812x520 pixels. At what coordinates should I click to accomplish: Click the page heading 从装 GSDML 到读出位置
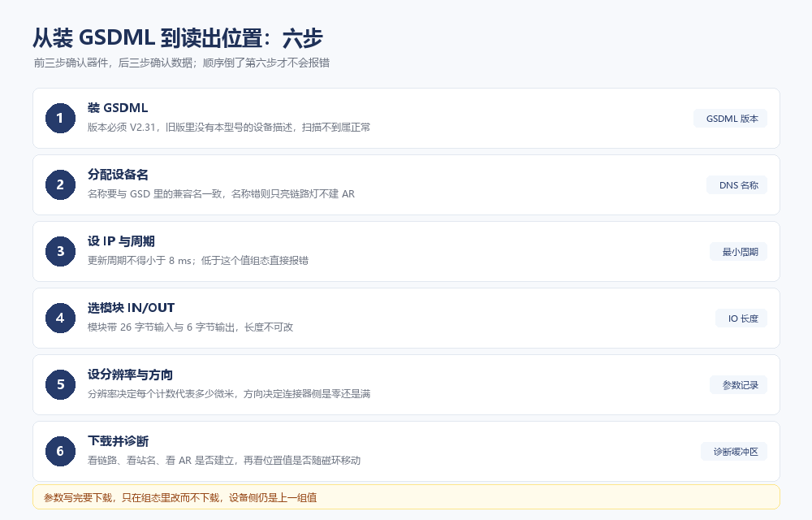pos(178,38)
